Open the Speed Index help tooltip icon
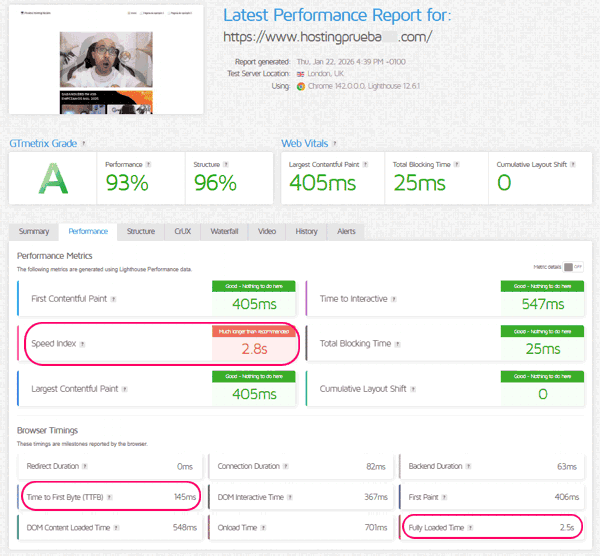The width and height of the screenshot is (600, 556). click(x=83, y=344)
